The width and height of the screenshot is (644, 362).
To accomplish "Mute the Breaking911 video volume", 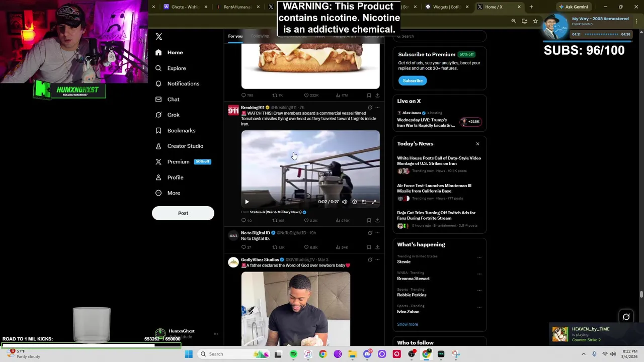I will (x=345, y=202).
